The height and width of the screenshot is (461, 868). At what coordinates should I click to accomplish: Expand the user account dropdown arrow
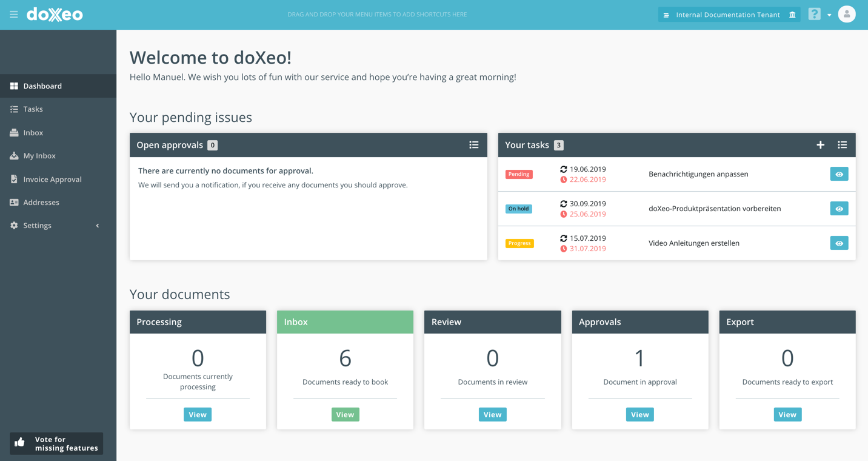click(x=829, y=15)
